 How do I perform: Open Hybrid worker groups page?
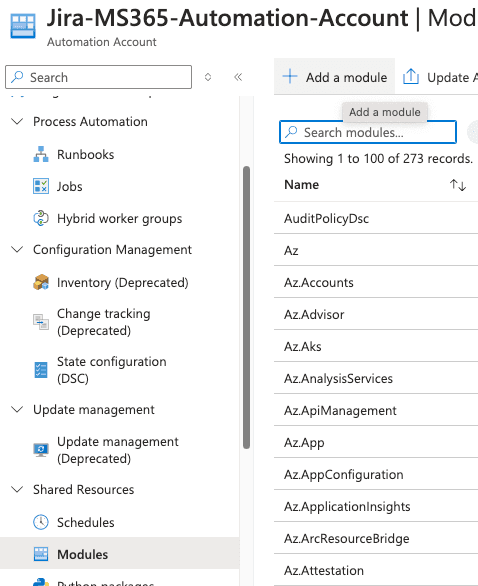point(120,219)
